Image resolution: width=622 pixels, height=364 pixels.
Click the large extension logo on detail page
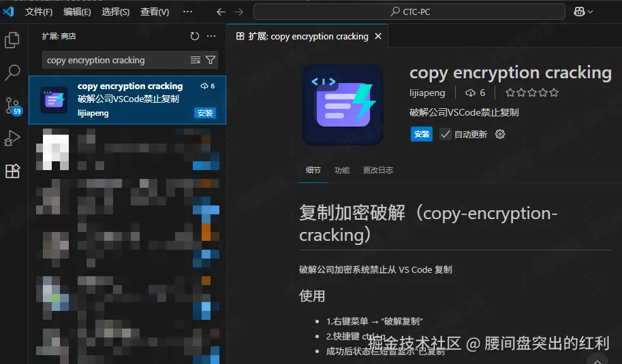coord(342,105)
